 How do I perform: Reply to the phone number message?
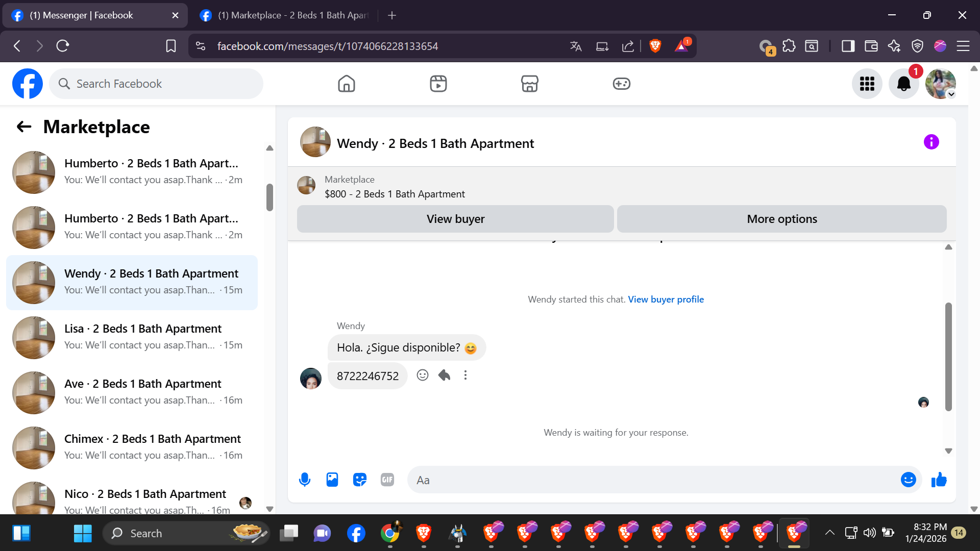[x=444, y=375]
